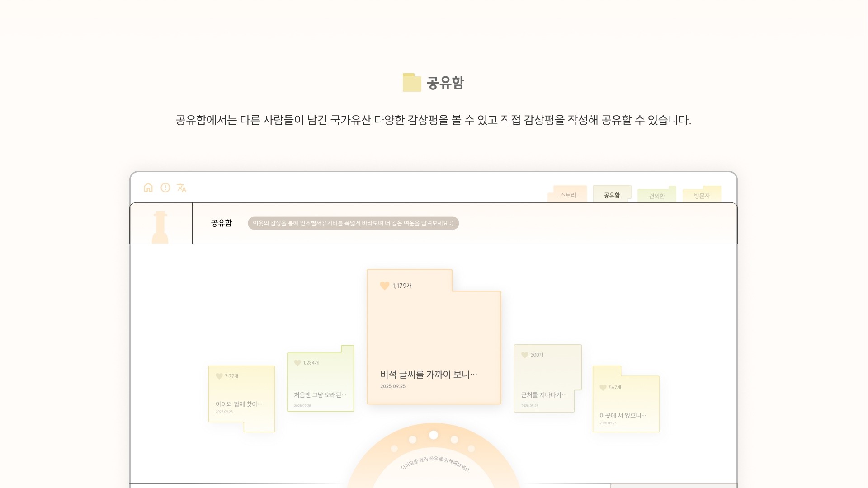The width and height of the screenshot is (868, 488).
Task: Click the center dot on the dial
Action: (x=434, y=435)
